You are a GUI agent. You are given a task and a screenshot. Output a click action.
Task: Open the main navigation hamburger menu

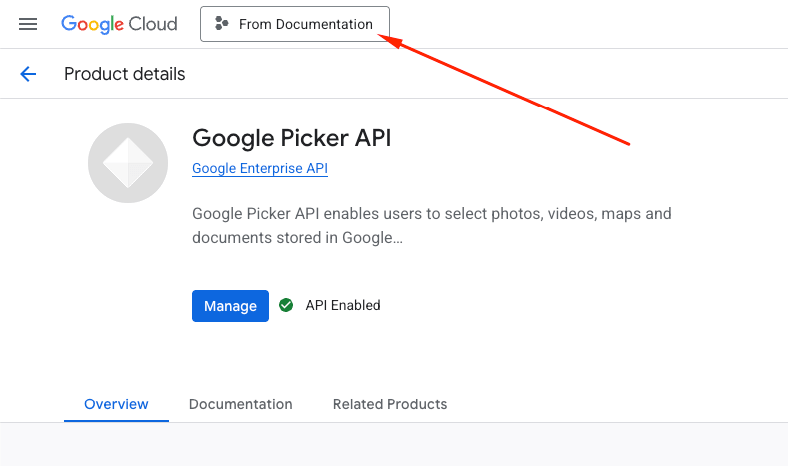click(28, 24)
